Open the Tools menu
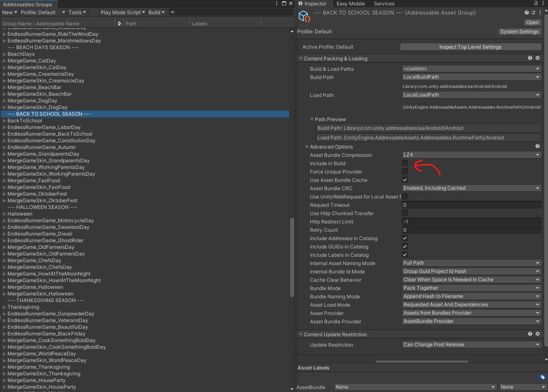548x392 pixels. coord(78,12)
